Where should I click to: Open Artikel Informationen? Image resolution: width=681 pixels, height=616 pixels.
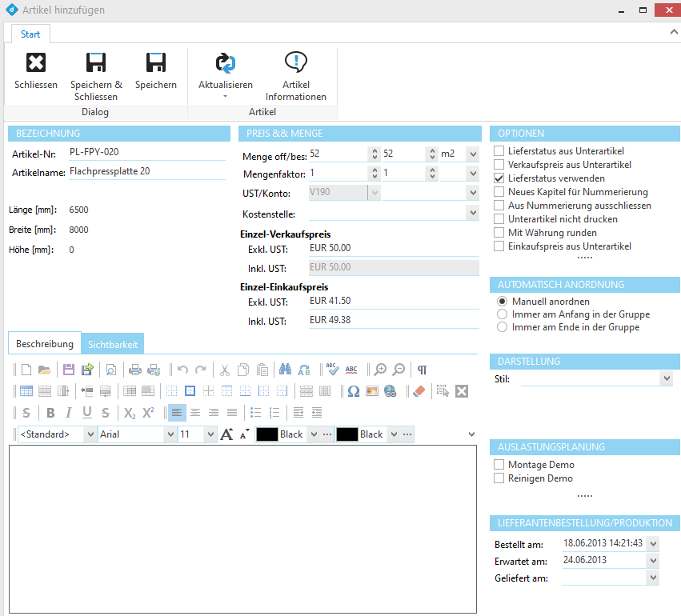pyautogui.click(x=296, y=76)
